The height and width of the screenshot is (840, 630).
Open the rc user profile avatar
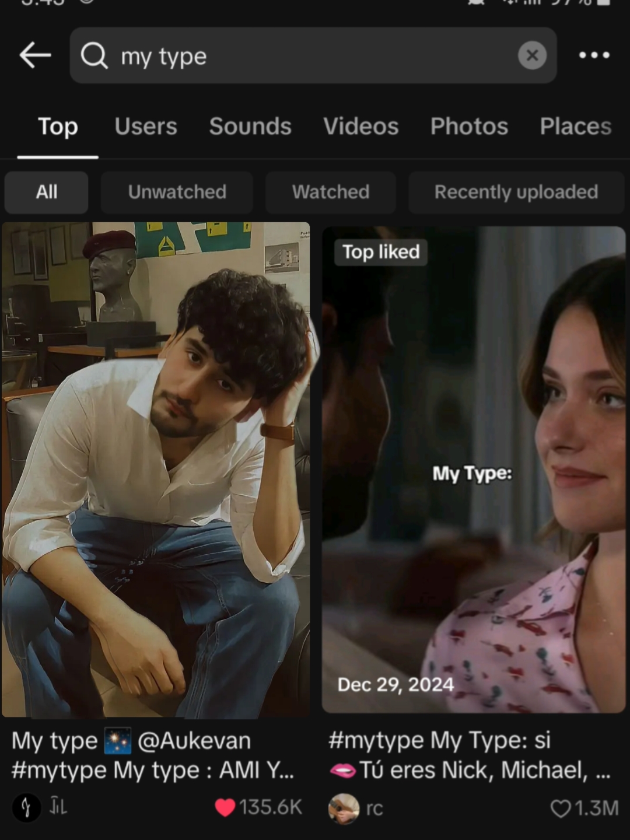coord(344,808)
